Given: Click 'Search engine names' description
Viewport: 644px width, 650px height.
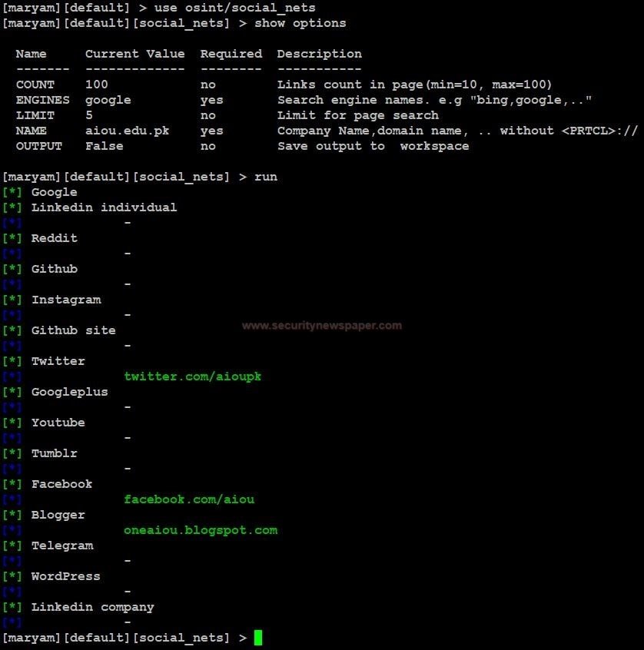Looking at the screenshot, I should 435,101.
